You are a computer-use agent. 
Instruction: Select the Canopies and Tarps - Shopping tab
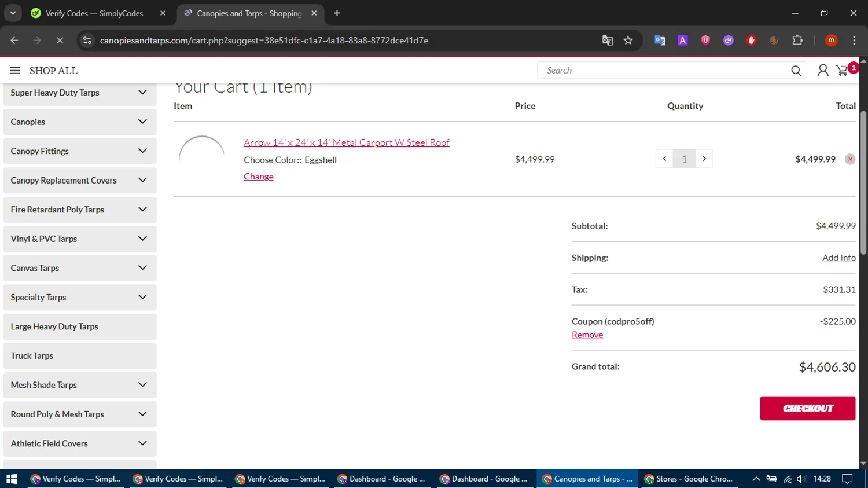tap(249, 13)
